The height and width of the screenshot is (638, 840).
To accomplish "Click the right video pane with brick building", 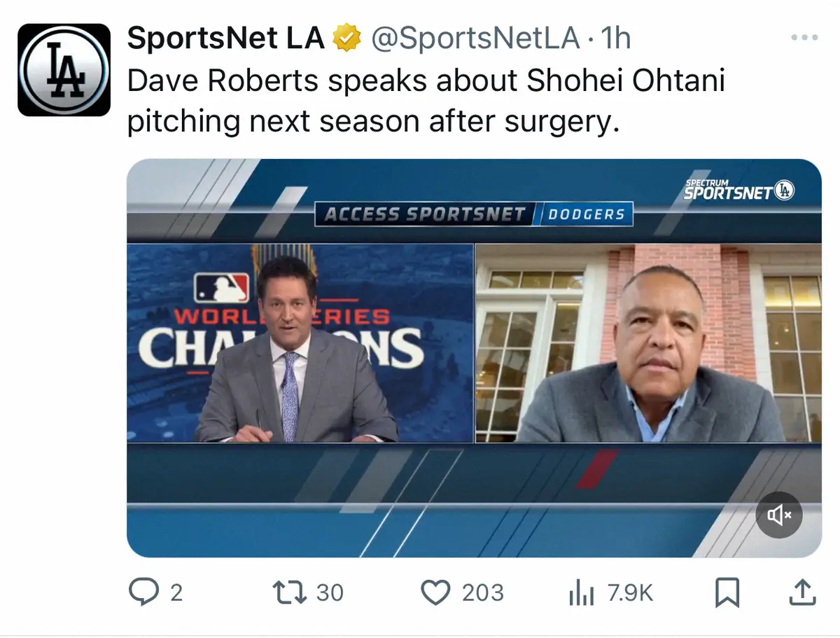I will [648, 343].
